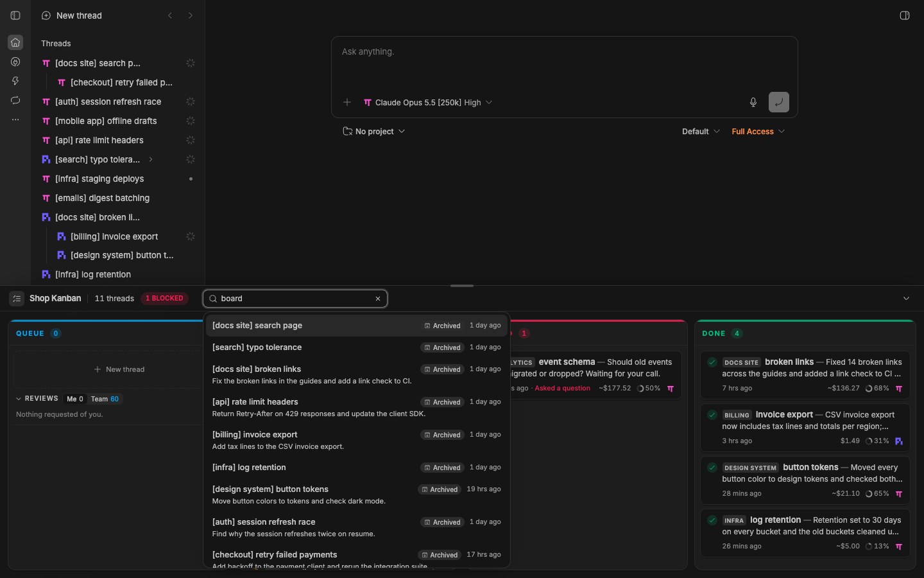Select the [docs site] broken links search result
The width and height of the screenshot is (924, 578).
click(x=357, y=374)
